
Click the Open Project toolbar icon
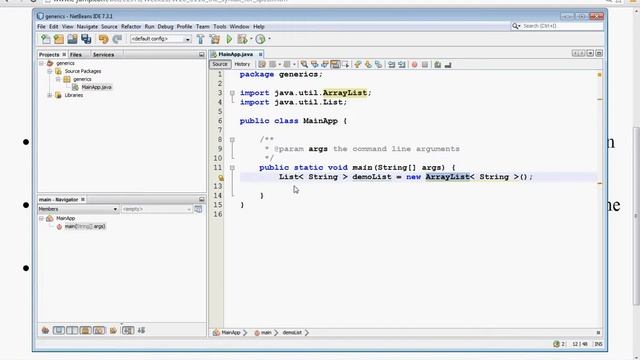point(72,39)
